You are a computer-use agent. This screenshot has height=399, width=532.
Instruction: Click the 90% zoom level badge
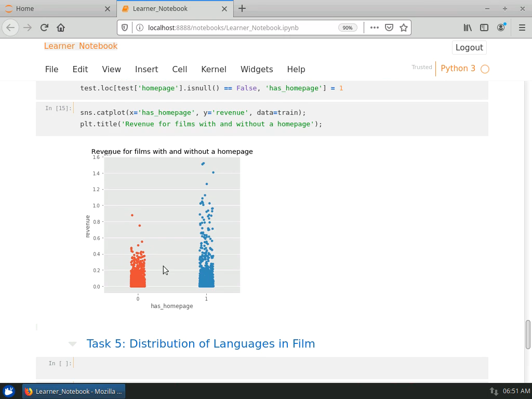click(348, 28)
